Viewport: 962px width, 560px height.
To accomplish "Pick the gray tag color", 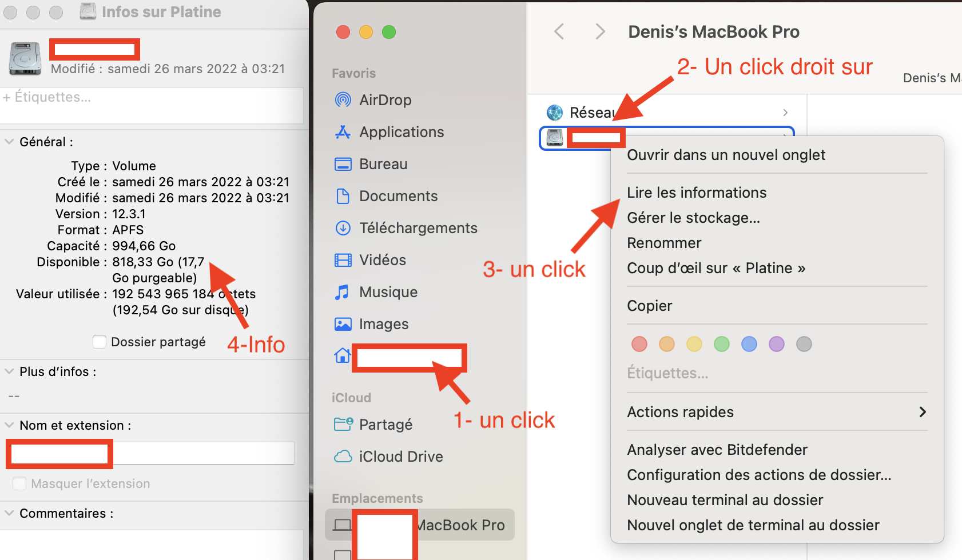I will pyautogui.click(x=804, y=344).
